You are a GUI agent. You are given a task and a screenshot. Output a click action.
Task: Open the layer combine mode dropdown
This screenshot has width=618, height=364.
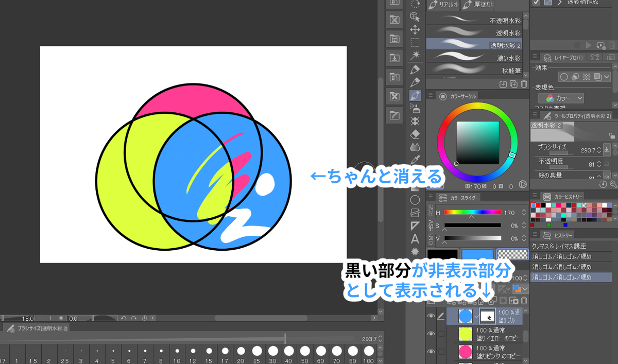point(519,288)
